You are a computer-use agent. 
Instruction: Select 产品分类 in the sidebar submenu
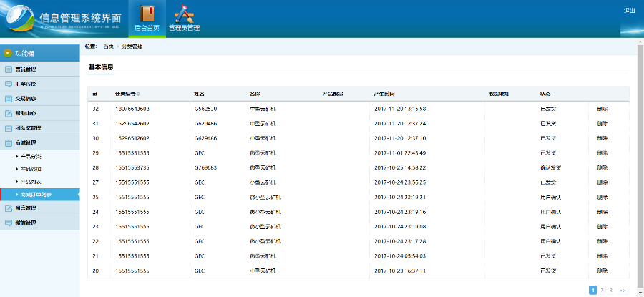31,156
